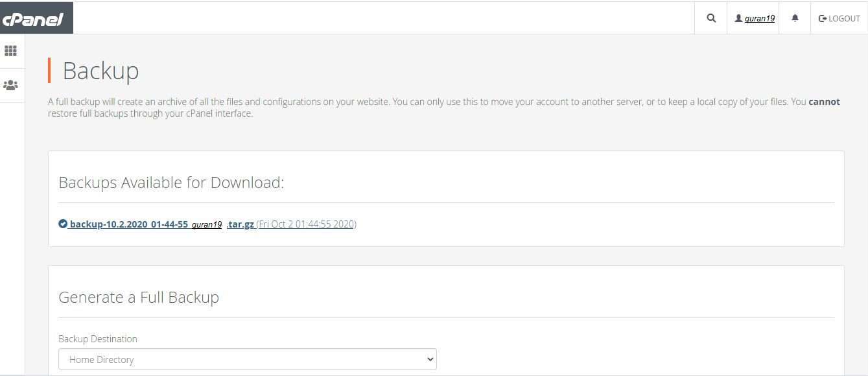Expand the Backup Destination dropdown
The image size is (868, 376).
point(248,359)
